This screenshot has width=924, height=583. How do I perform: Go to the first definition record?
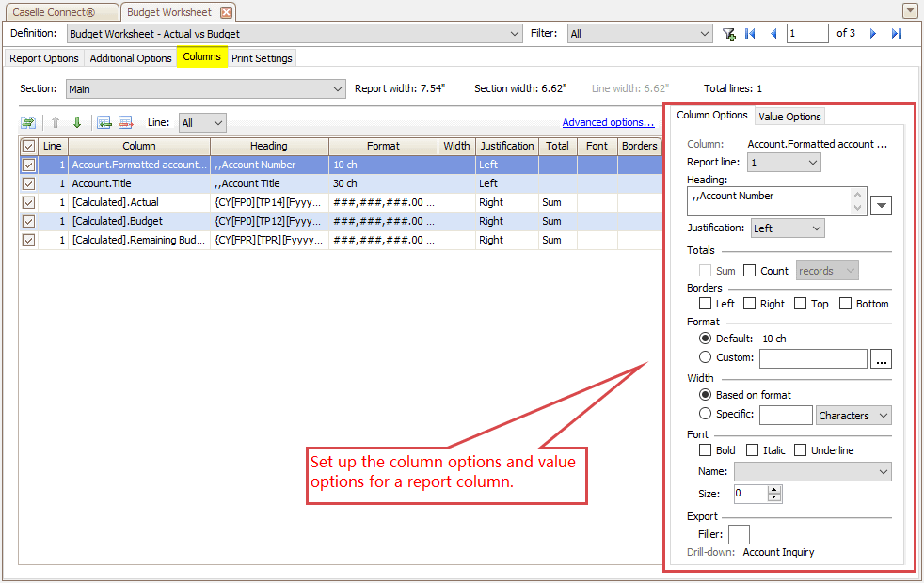[x=750, y=34]
